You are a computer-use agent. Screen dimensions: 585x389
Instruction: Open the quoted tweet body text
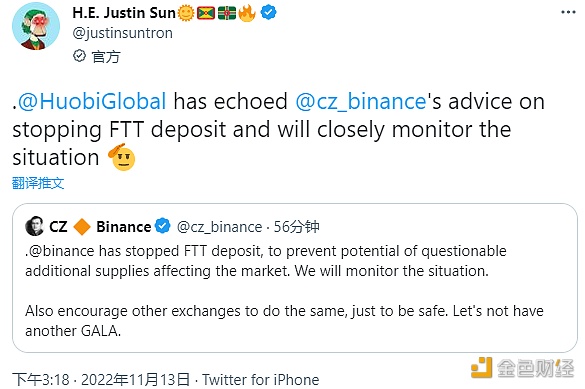pyautogui.click(x=284, y=291)
